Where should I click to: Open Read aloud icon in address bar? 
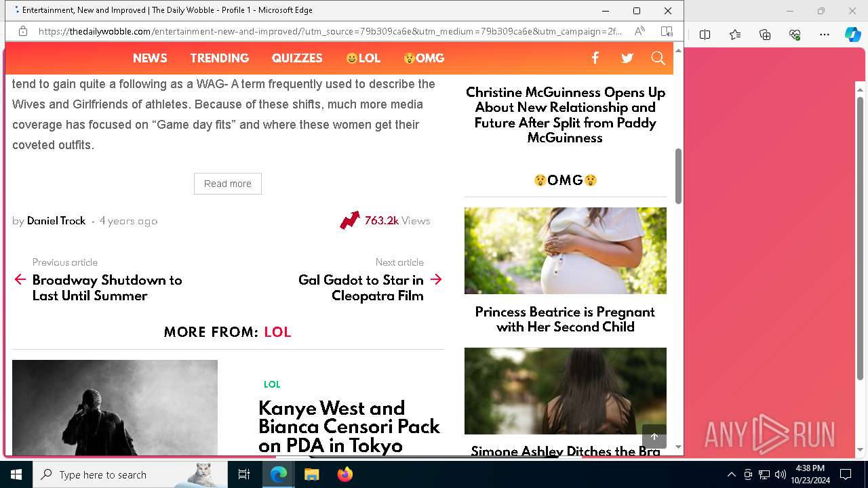tap(639, 31)
